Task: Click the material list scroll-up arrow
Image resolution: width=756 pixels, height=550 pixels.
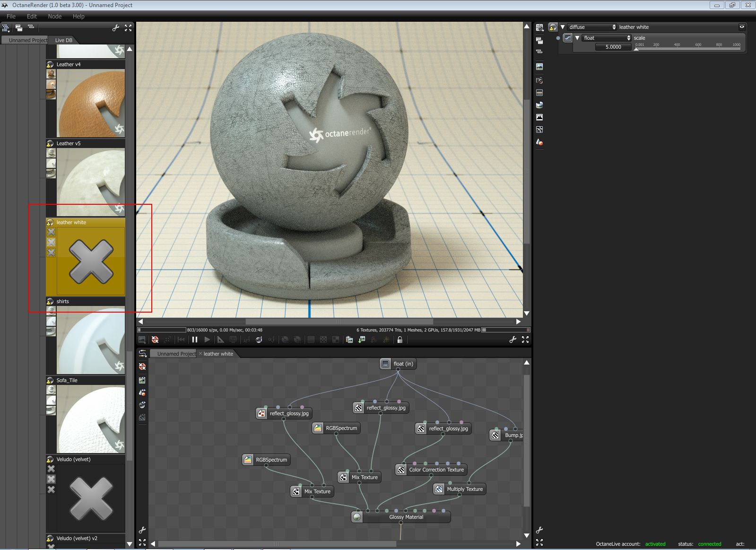Action: tap(130, 49)
